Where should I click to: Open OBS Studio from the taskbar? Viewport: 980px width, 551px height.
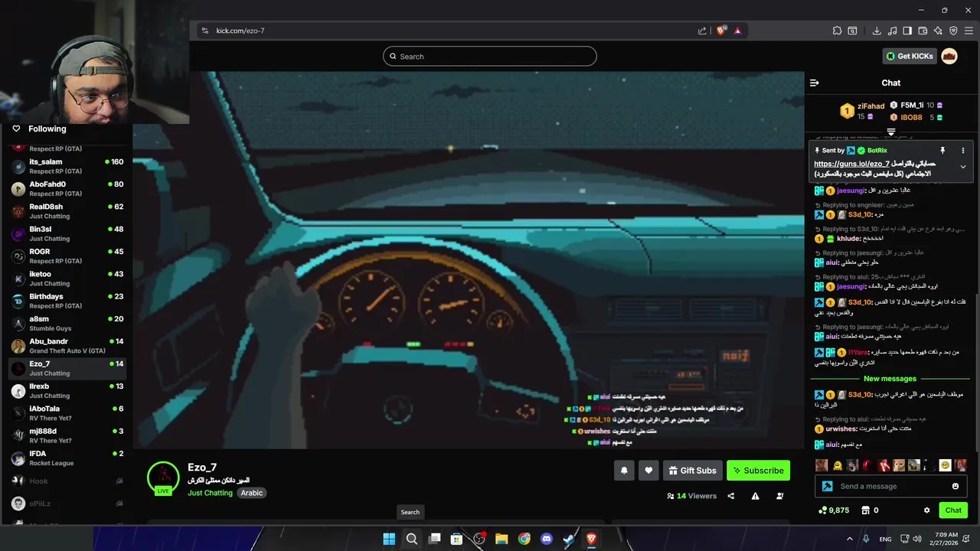[x=479, y=539]
